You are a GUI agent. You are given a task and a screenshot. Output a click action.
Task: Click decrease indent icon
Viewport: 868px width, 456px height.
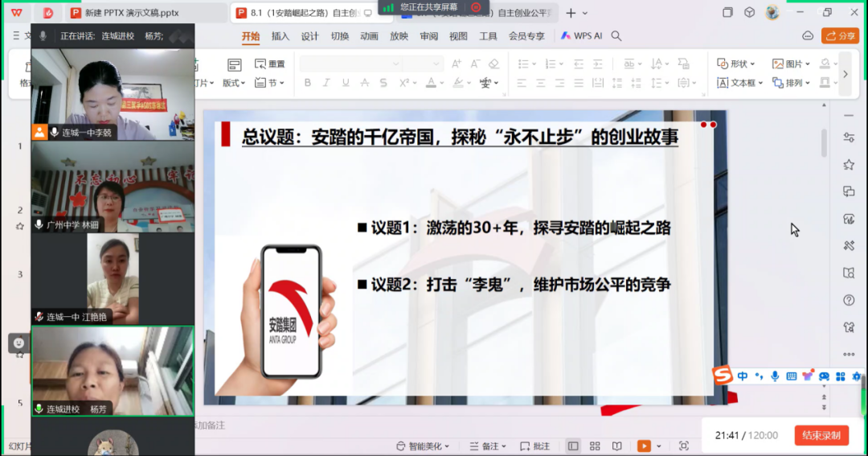[579, 64]
